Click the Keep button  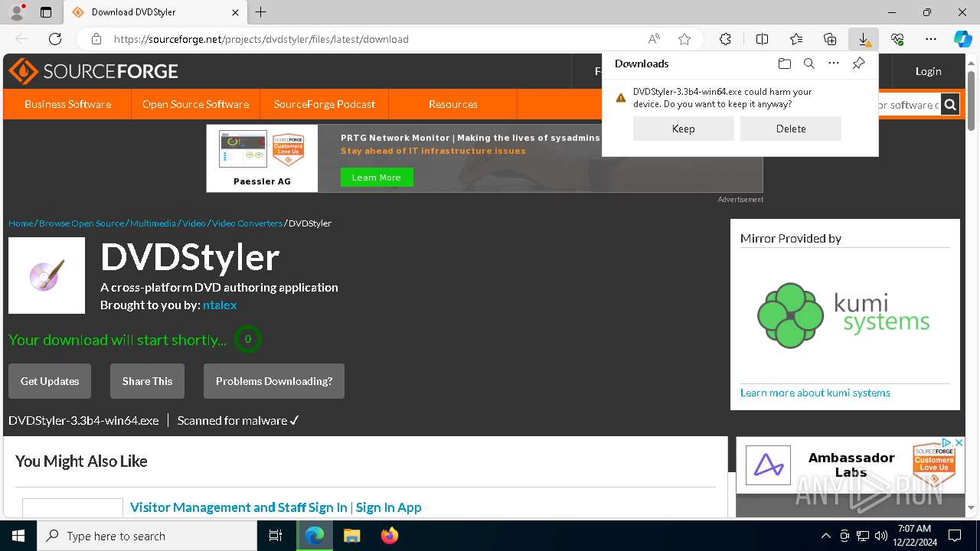[684, 129]
